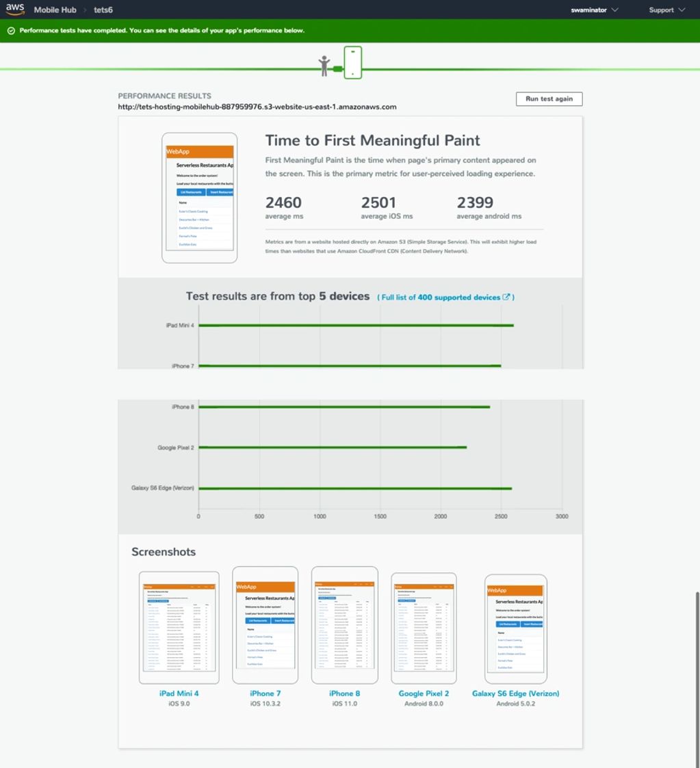700x768 pixels.
Task: Click the AWS logo icon
Action: click(x=15, y=9)
